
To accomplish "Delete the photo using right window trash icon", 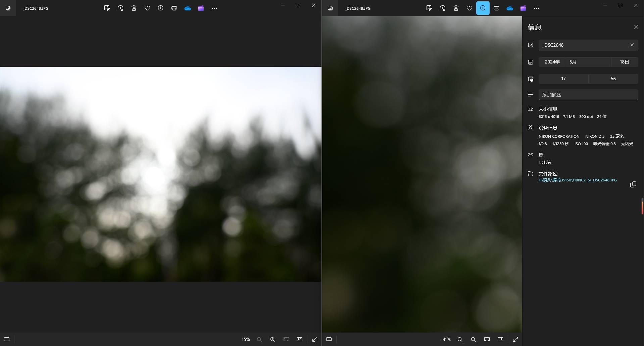I will (x=456, y=8).
